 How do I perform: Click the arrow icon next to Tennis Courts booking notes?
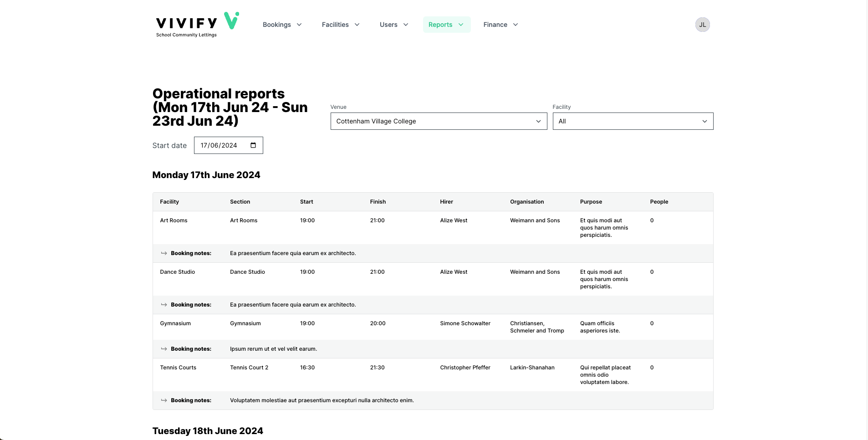tap(163, 400)
